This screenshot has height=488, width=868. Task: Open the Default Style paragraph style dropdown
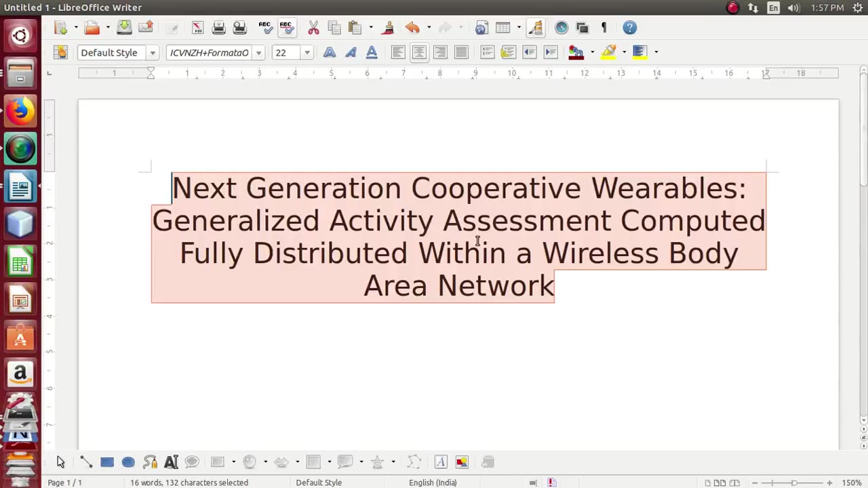[153, 53]
